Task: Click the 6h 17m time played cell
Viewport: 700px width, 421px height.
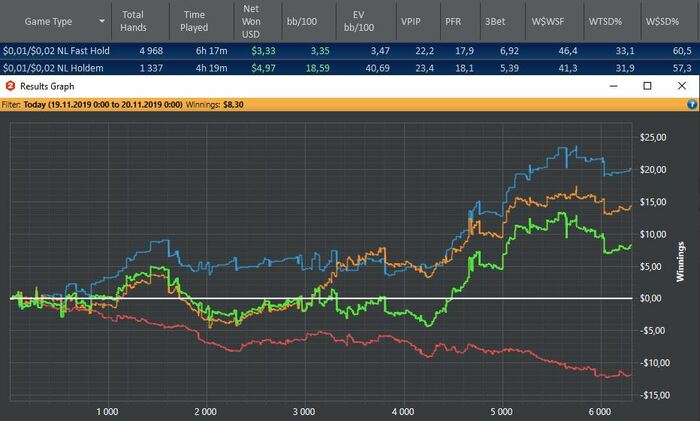Action: (212, 51)
